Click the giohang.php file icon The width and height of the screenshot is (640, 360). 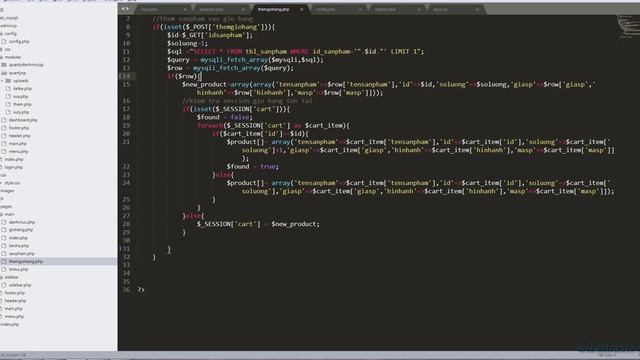[x=4, y=230]
